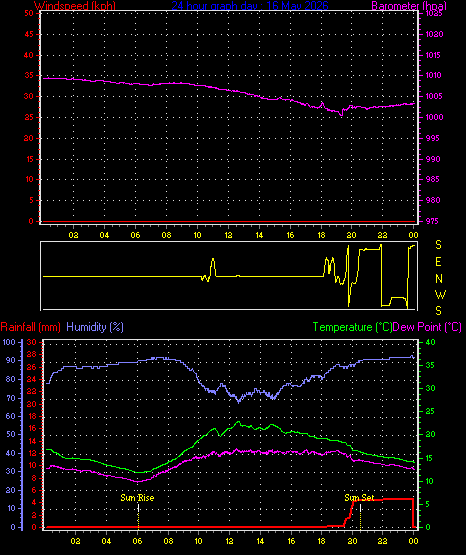Viewport: 466px width, 555px height.
Task: Select the 1015 barometer axis label
Action: click(434, 55)
